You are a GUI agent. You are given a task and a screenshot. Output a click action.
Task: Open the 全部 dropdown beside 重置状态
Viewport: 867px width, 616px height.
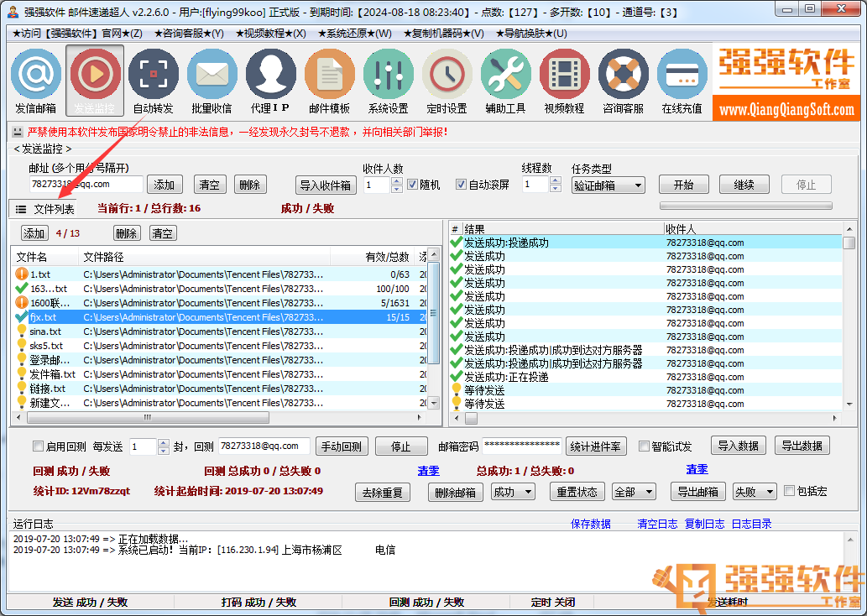pyautogui.click(x=634, y=492)
